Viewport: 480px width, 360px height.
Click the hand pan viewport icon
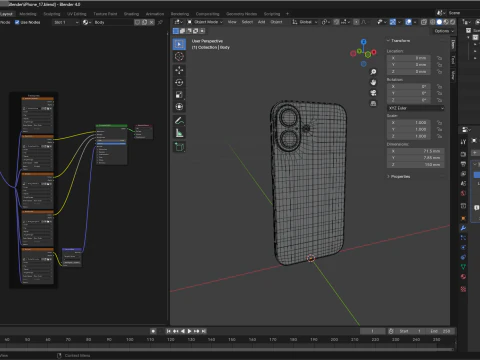[373, 82]
